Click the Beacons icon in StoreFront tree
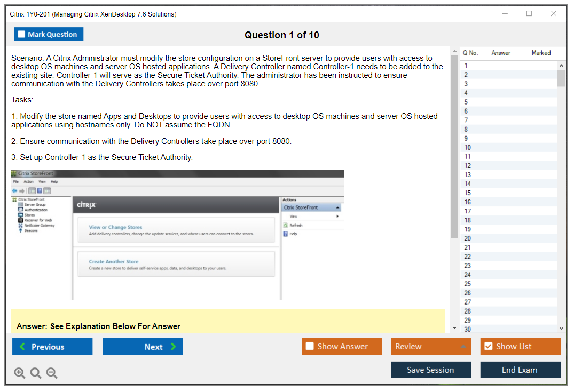 pyautogui.click(x=20, y=231)
